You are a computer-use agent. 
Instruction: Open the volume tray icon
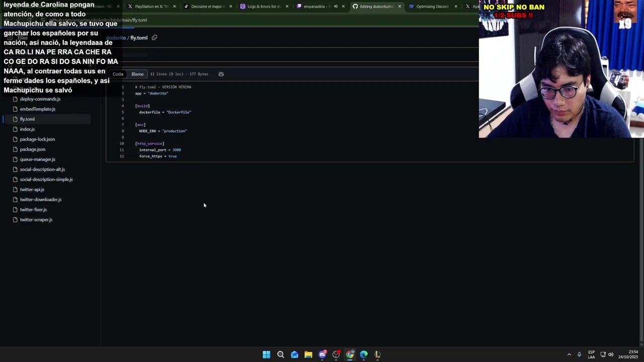(x=611, y=354)
